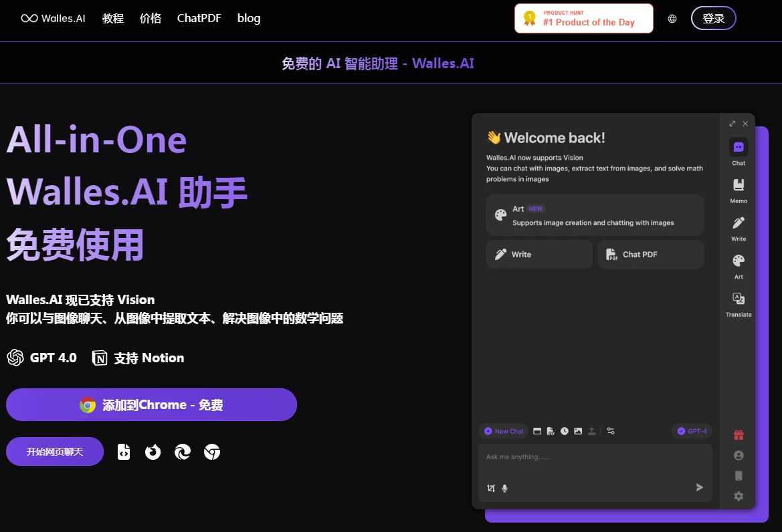Click the Microsoft Edge browser icon
Screen dimensions: 782x532
click(x=183, y=452)
